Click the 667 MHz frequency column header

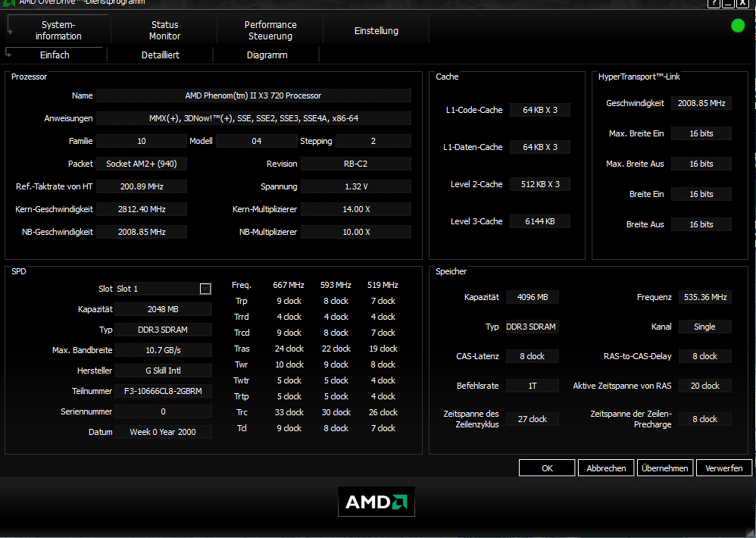(x=289, y=285)
